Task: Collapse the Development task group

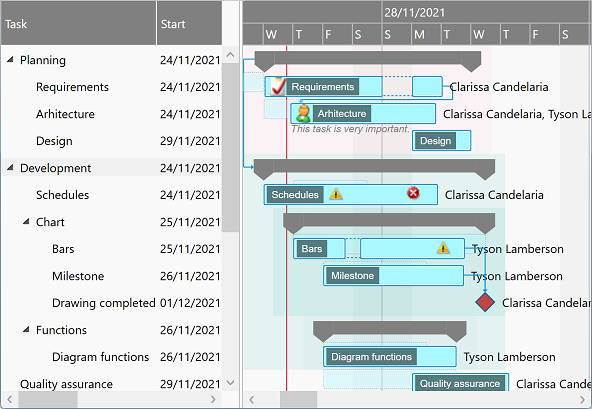Action: pos(10,168)
